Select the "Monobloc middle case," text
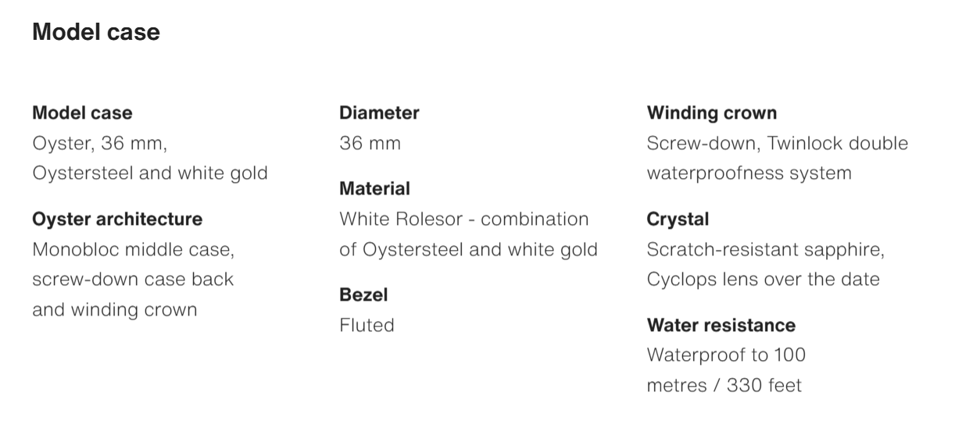The height and width of the screenshot is (421, 980). point(134,250)
